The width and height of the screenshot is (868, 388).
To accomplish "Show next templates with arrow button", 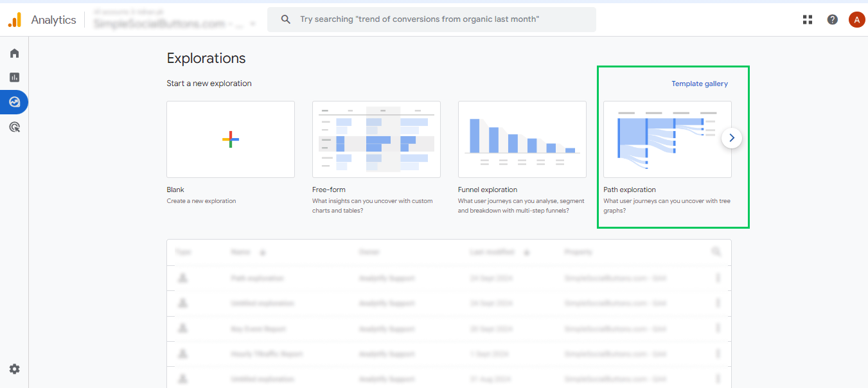I will pos(731,138).
